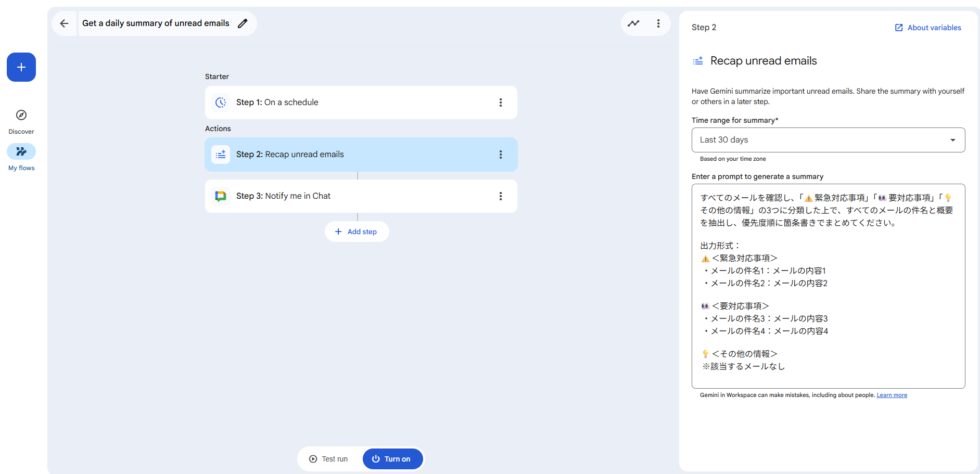Open My flows in the sidebar
Screen dimensions: 980x474
click(21, 152)
